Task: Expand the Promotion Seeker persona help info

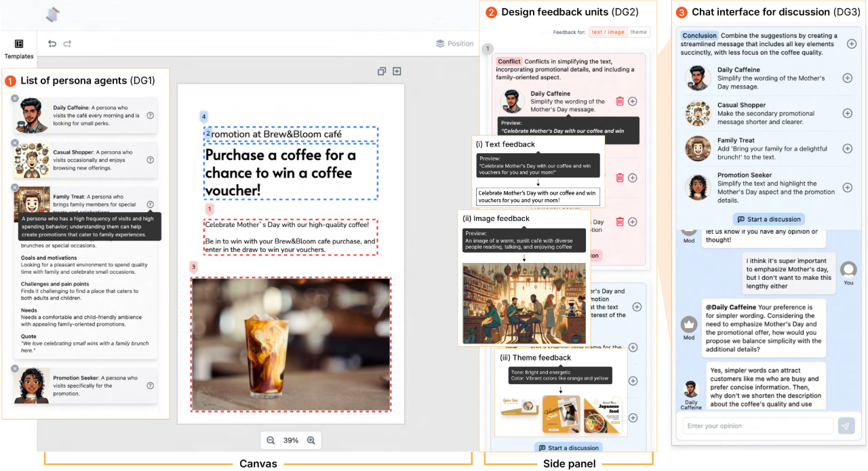Action: (150, 386)
